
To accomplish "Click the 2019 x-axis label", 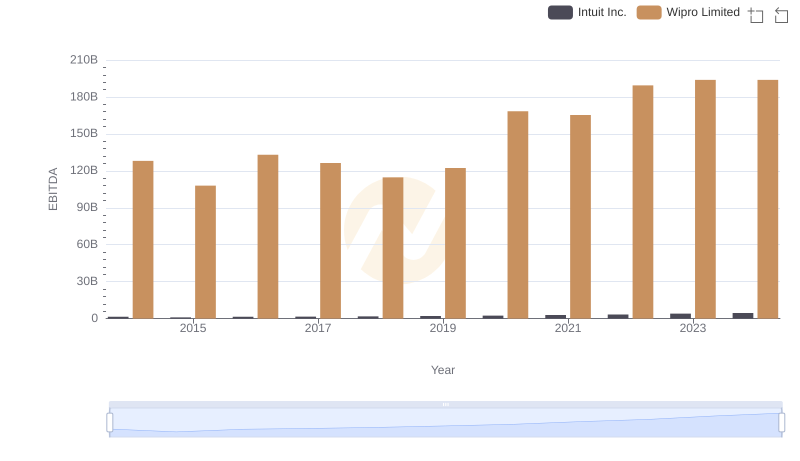I will [443, 328].
